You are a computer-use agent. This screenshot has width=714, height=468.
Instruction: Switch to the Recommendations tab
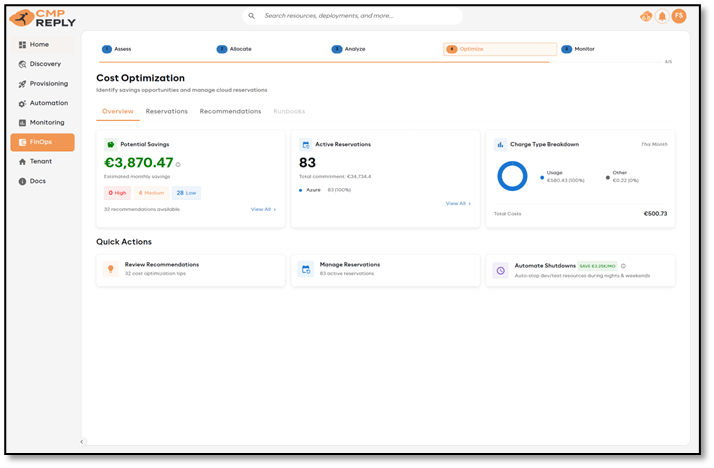click(230, 111)
